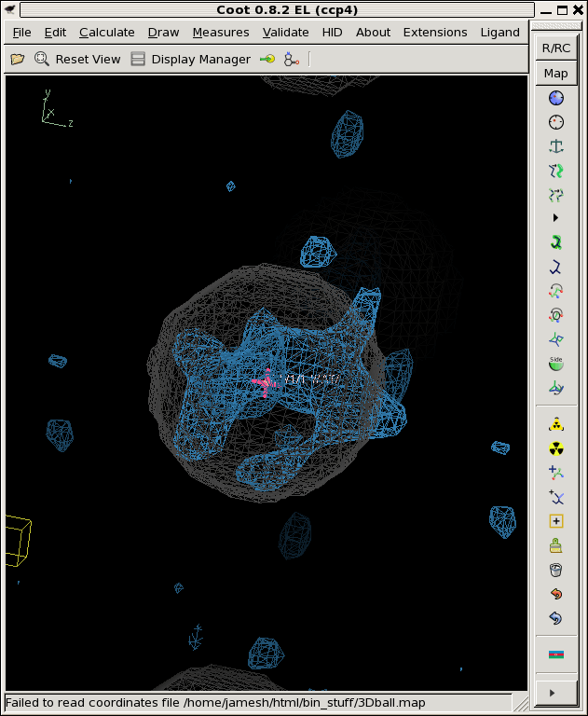The image size is (588, 716).
Task: Select the Rigid Body Fit Zone tool
Action: coord(556,171)
